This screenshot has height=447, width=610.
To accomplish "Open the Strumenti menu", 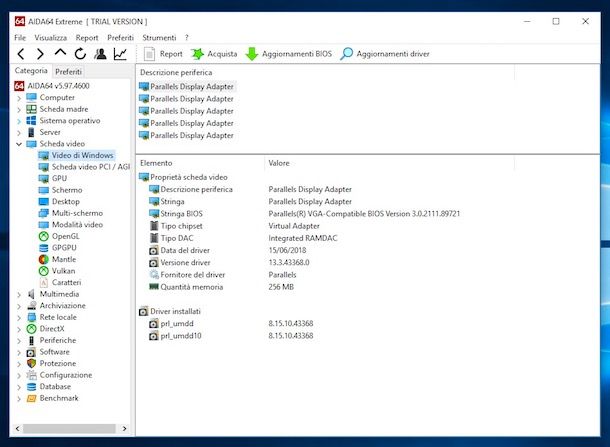I will click(159, 38).
